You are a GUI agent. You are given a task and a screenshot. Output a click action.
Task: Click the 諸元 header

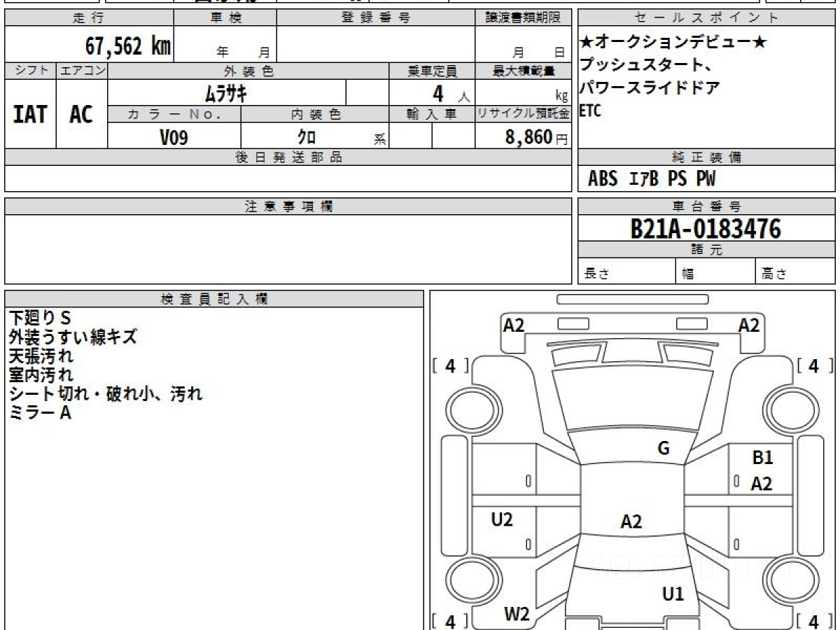click(x=706, y=250)
